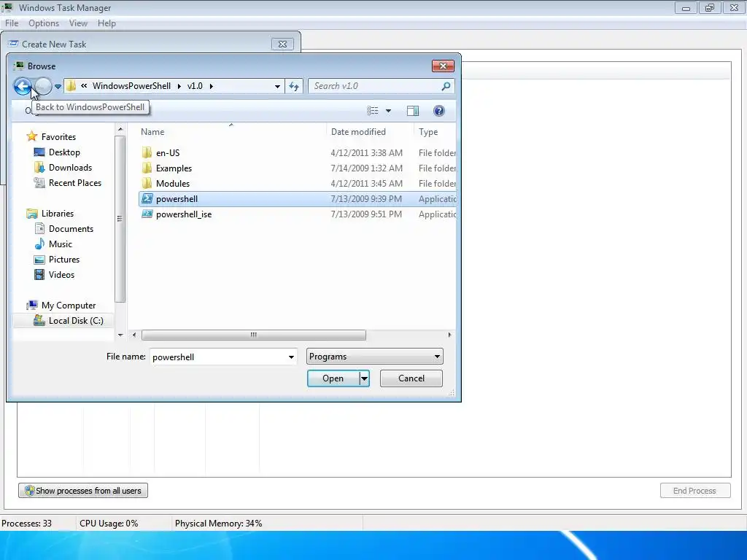The height and width of the screenshot is (560, 747).
Task: Click the folder icon in address bar
Action: (71, 86)
